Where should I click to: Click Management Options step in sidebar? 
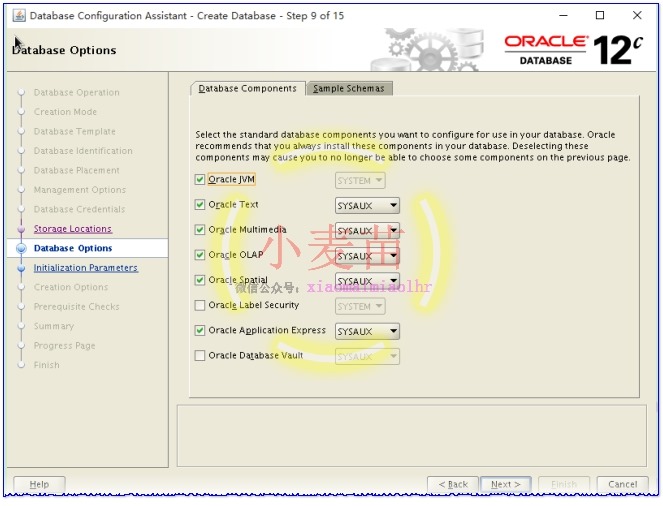80,190
